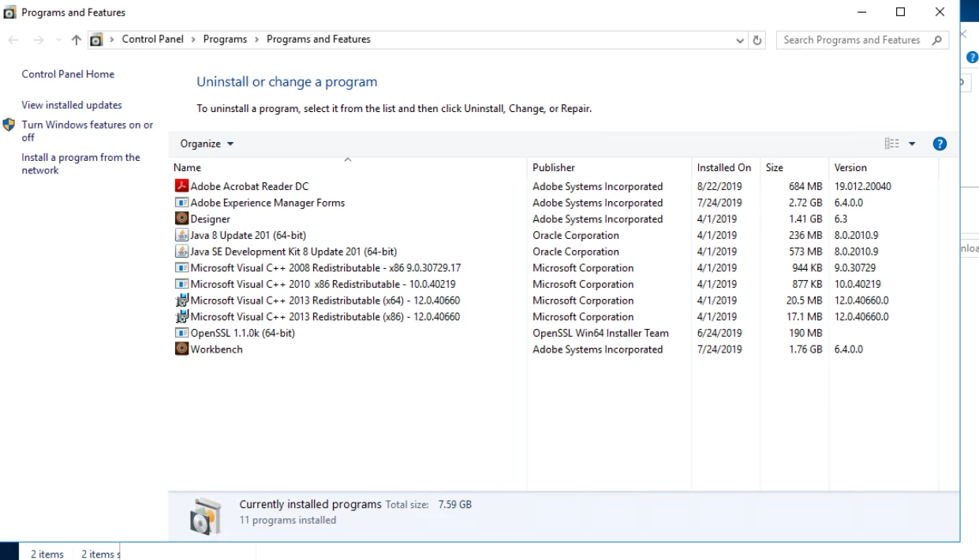Click the shield icon beside Windows features
This screenshot has height=560, width=979.
[x=9, y=125]
